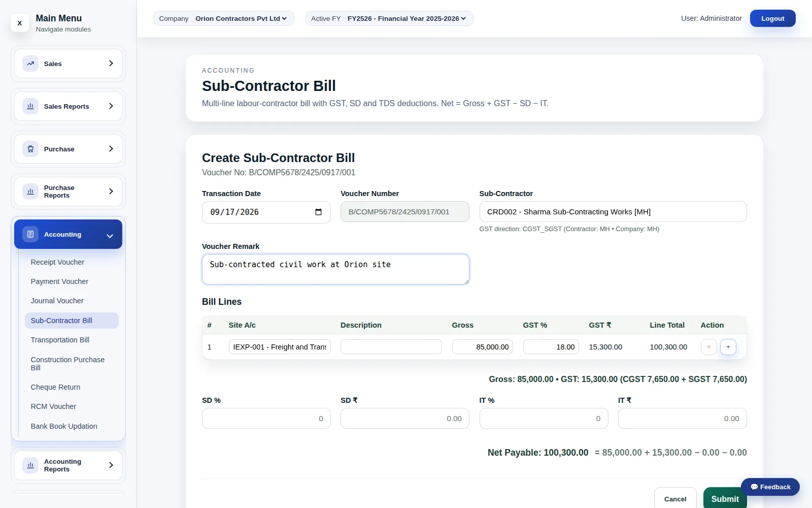Click the Description field in line 1
812x508 pixels.
pyautogui.click(x=391, y=347)
